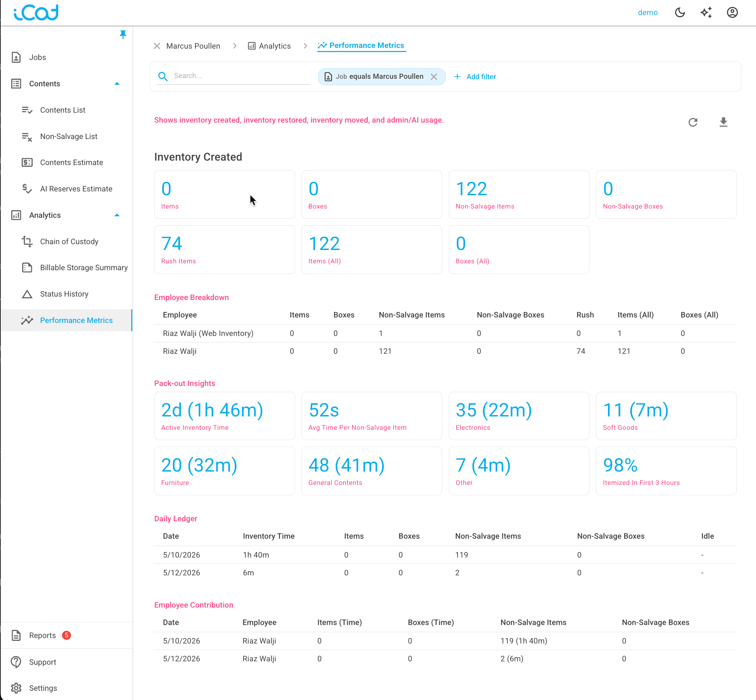Click the Analytics chart icon in sidebar
This screenshot has width=756, height=700.
(16, 215)
